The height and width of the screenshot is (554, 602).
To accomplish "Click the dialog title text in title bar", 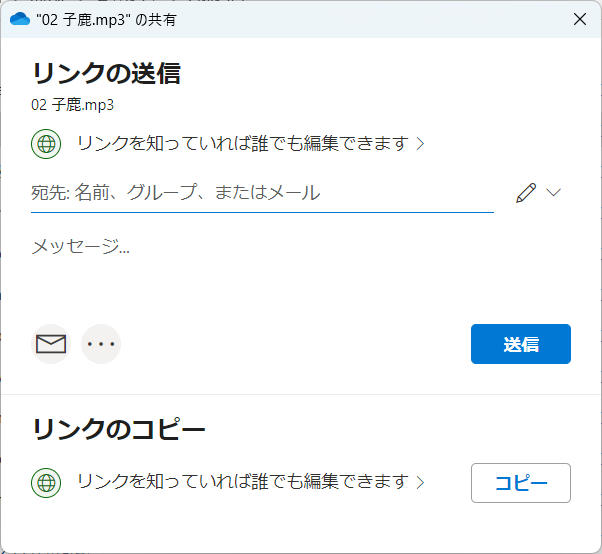I will pos(106,20).
